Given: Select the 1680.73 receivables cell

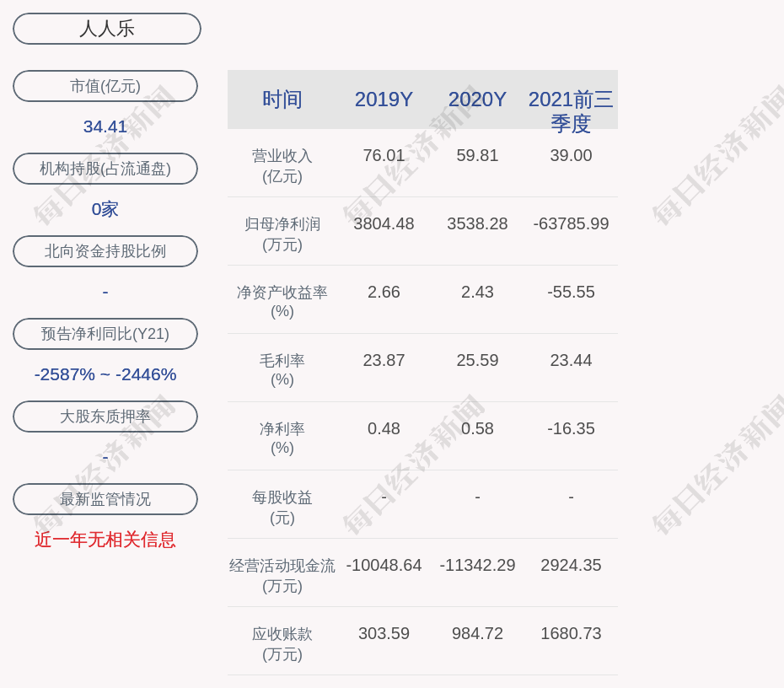Looking at the screenshot, I should click(x=571, y=634).
